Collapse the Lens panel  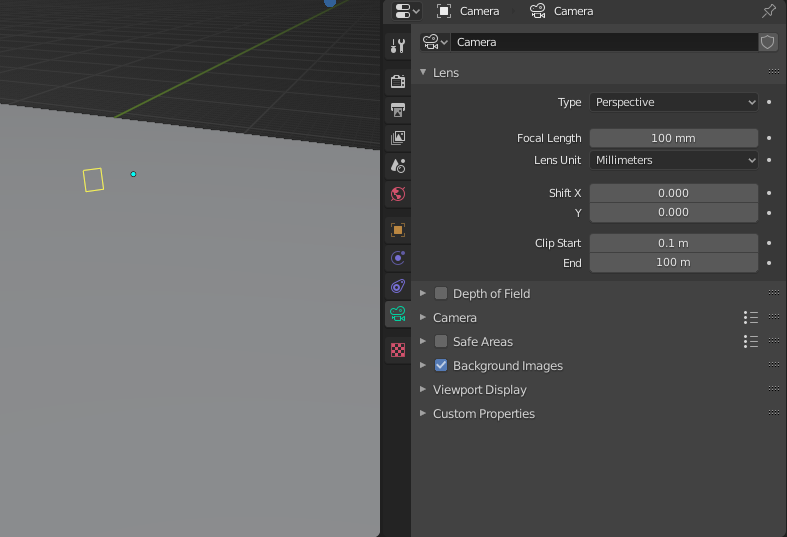(x=423, y=72)
